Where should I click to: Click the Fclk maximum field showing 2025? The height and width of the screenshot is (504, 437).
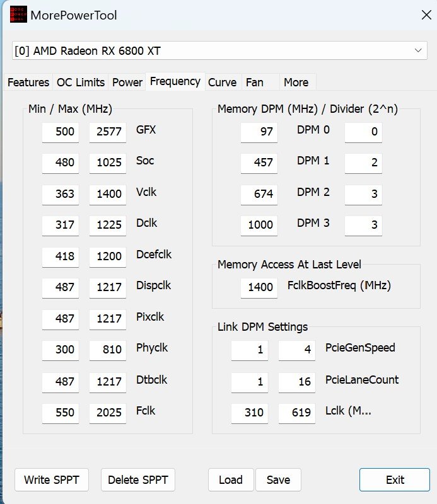pyautogui.click(x=108, y=413)
